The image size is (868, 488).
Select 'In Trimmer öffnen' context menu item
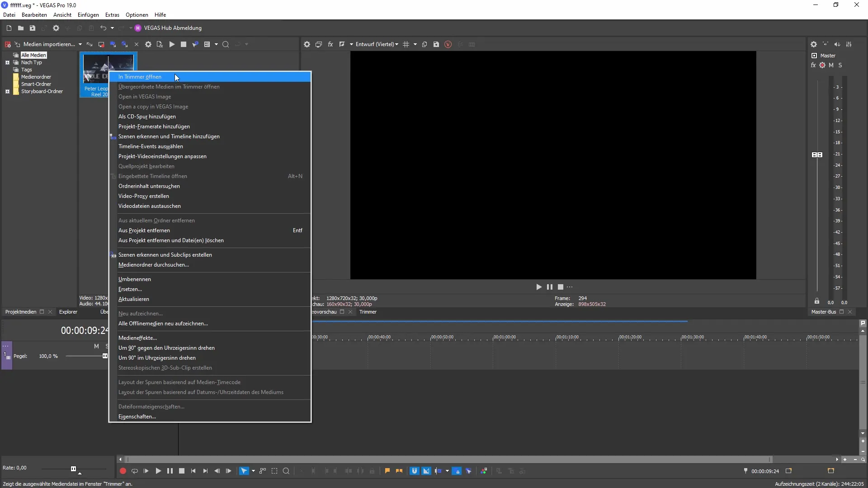[x=140, y=76]
